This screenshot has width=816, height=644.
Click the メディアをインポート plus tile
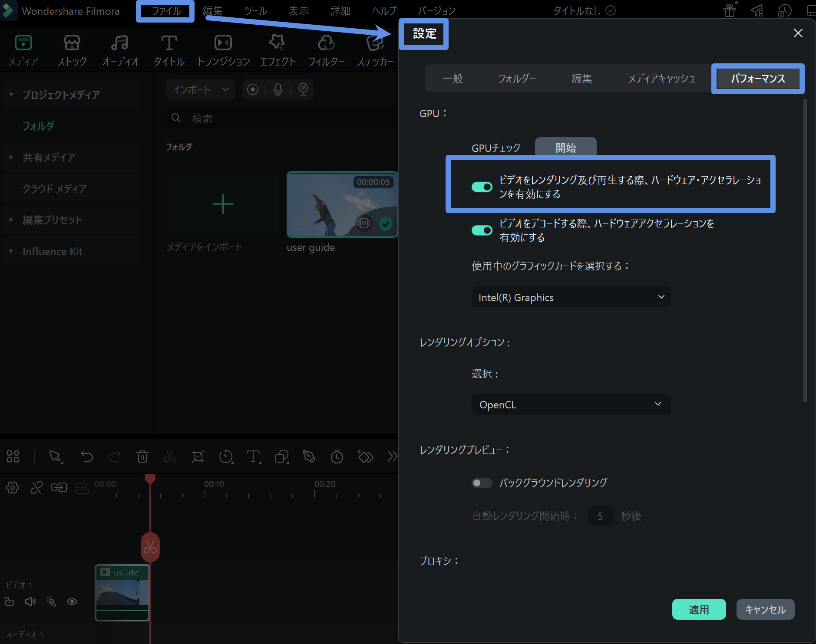223,204
